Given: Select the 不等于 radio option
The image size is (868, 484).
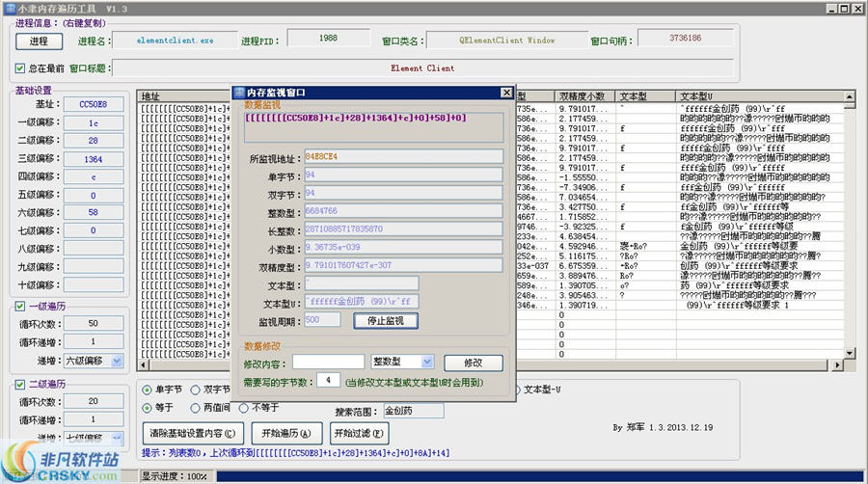Looking at the screenshot, I should point(244,408).
